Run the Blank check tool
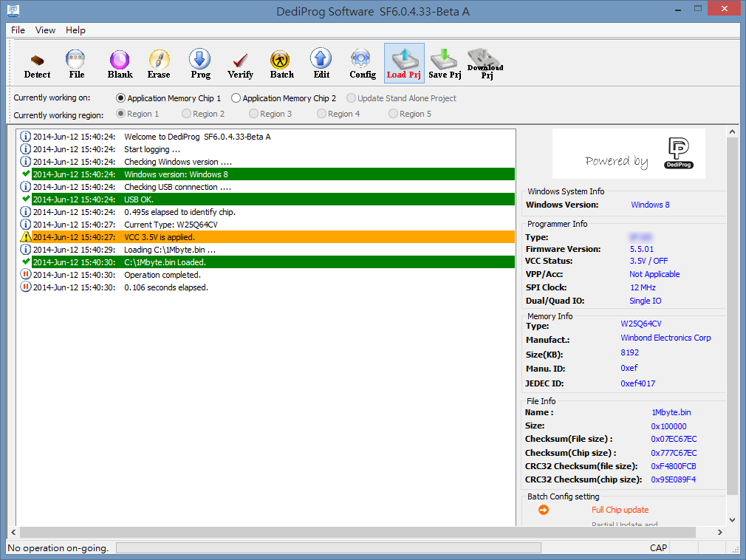Viewport: 746px width, 560px height. click(120, 64)
